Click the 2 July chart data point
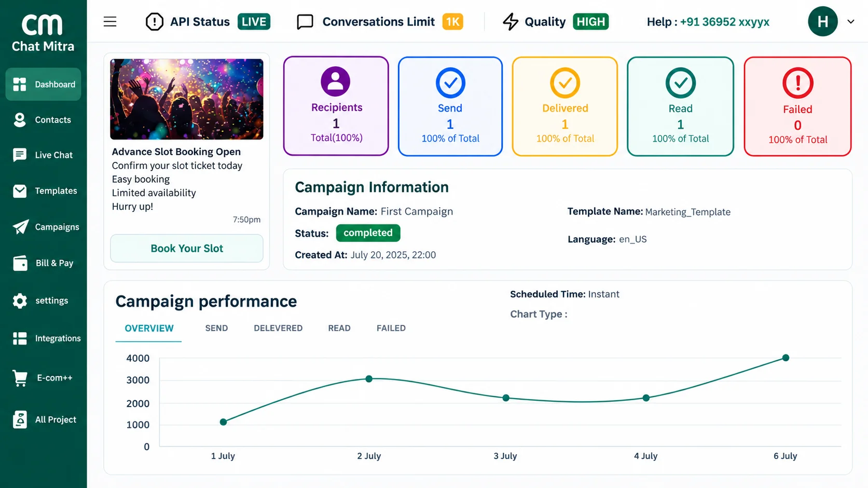Image resolution: width=868 pixels, height=488 pixels. click(x=369, y=379)
